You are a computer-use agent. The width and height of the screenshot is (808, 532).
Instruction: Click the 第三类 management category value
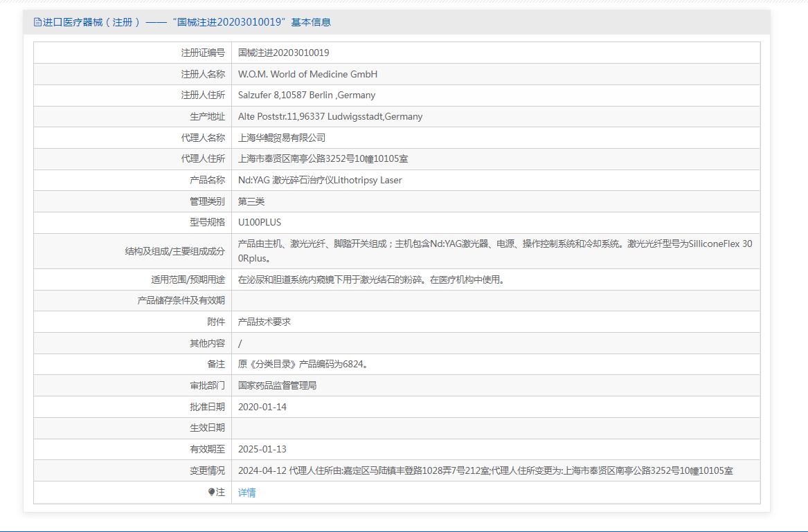(251, 201)
